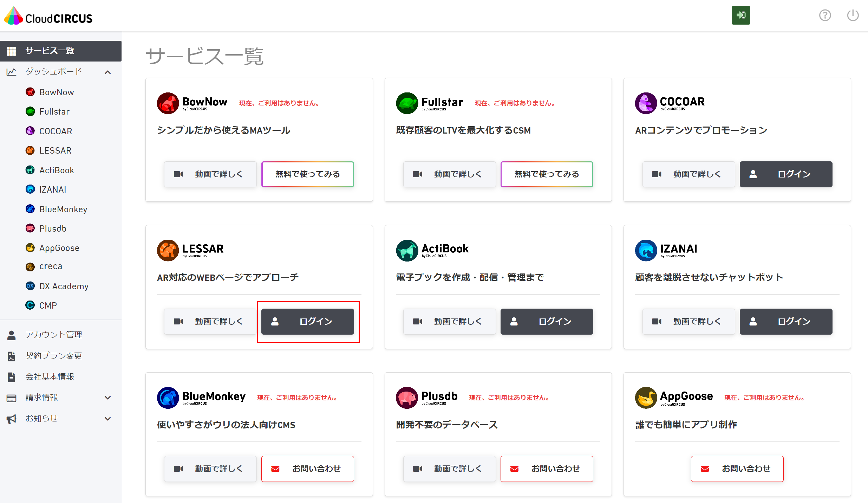Open アカウント管理 in the sidebar
The height and width of the screenshot is (503, 868).
[x=53, y=335]
